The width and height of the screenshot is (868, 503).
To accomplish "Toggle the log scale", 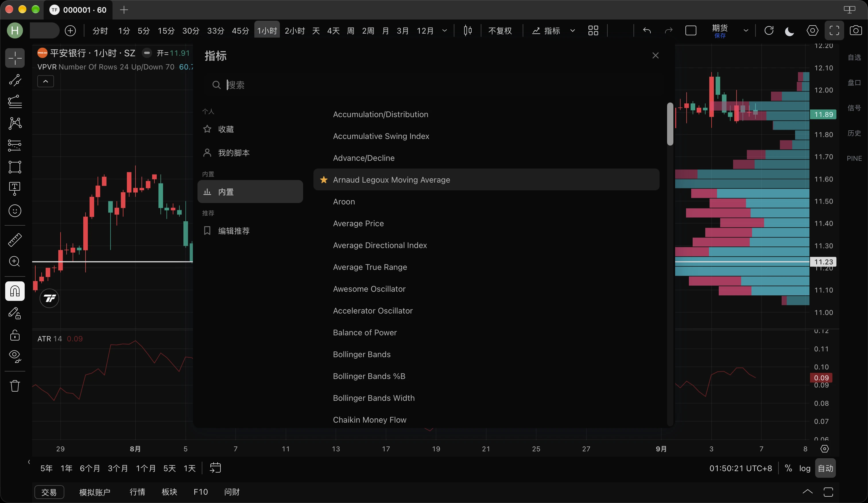I will (x=805, y=468).
